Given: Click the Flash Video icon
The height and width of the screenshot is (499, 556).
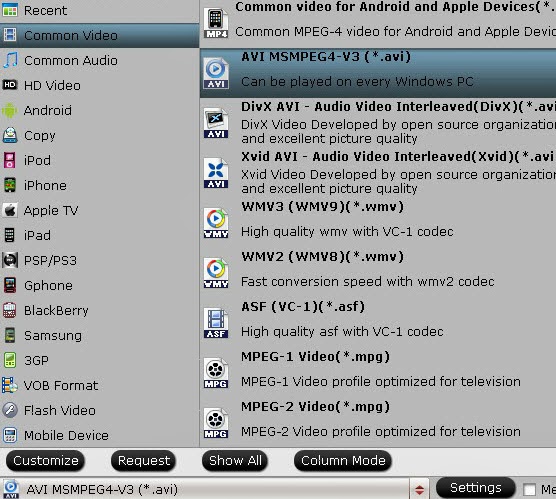Looking at the screenshot, I should click(10, 410).
